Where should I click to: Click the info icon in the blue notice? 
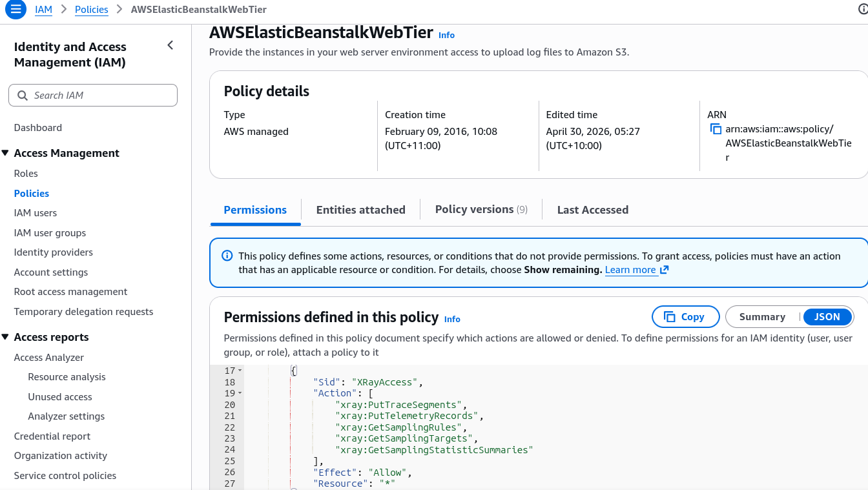[227, 256]
